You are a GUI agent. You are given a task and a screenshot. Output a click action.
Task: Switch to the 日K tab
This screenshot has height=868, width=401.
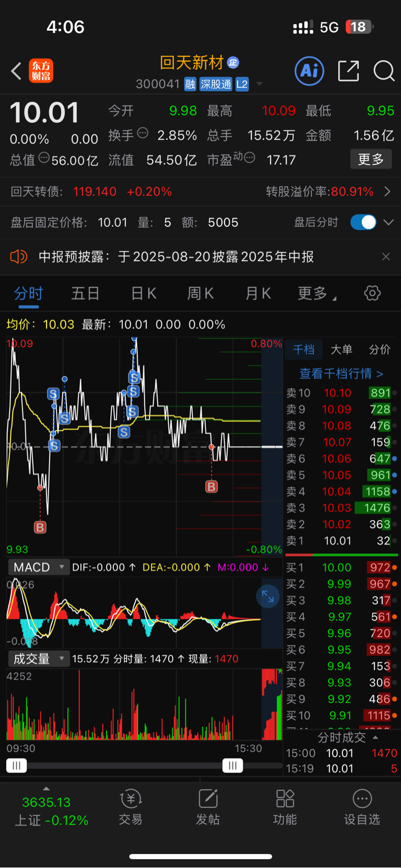(x=144, y=293)
